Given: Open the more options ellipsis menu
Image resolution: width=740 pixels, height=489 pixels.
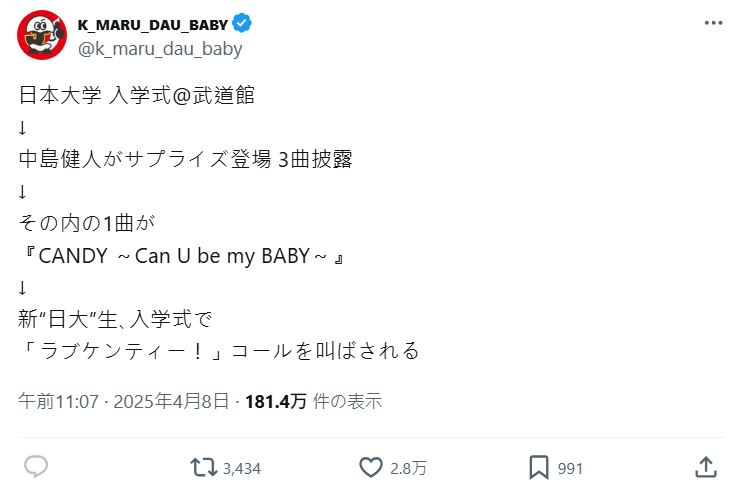Looking at the screenshot, I should (x=712, y=23).
